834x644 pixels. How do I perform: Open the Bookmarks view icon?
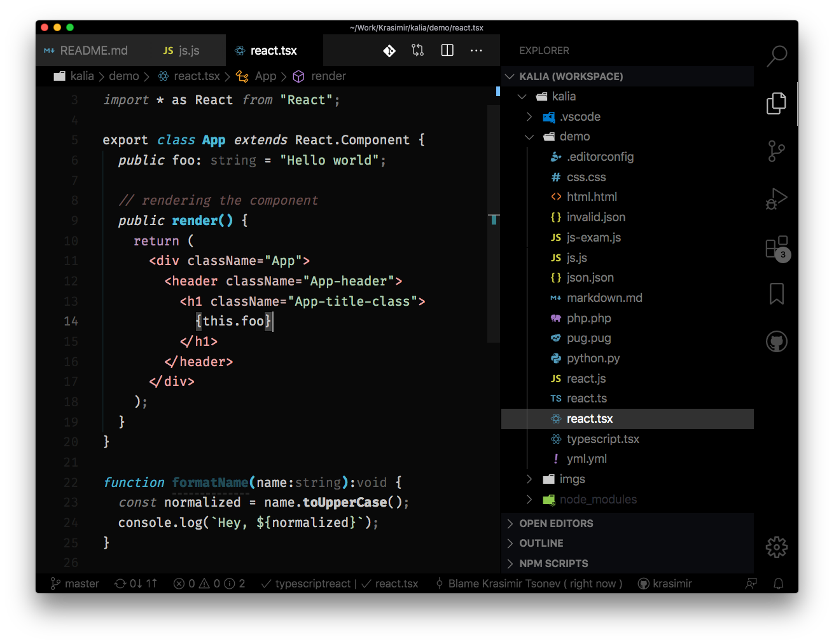pyautogui.click(x=776, y=294)
